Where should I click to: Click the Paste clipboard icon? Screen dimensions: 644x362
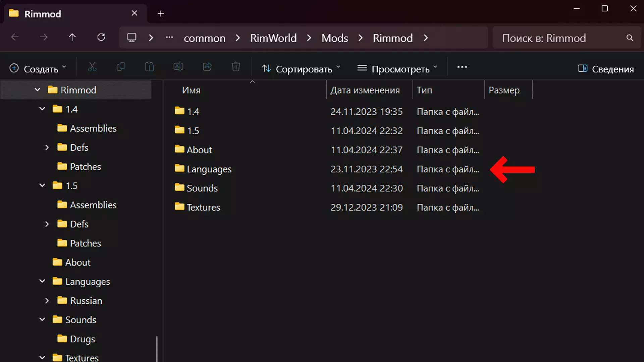pyautogui.click(x=150, y=67)
